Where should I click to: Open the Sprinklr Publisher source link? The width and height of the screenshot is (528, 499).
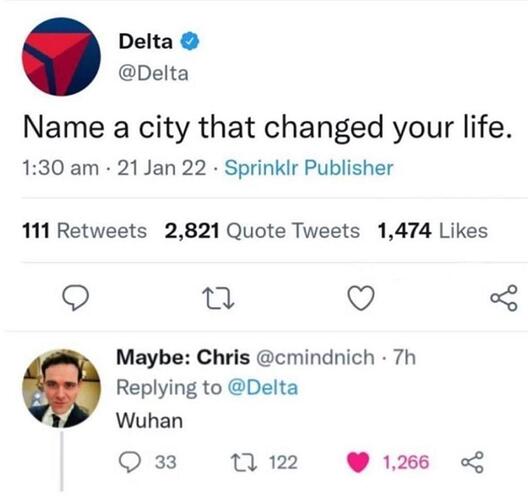click(309, 168)
